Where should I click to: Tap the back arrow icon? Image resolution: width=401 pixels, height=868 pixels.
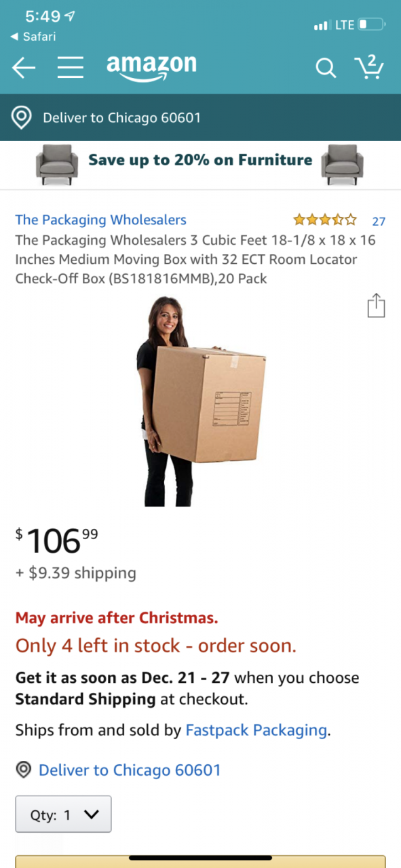pyautogui.click(x=24, y=68)
